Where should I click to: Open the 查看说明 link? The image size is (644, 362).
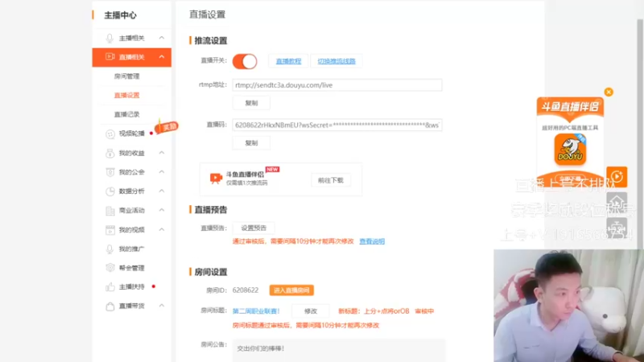click(372, 241)
